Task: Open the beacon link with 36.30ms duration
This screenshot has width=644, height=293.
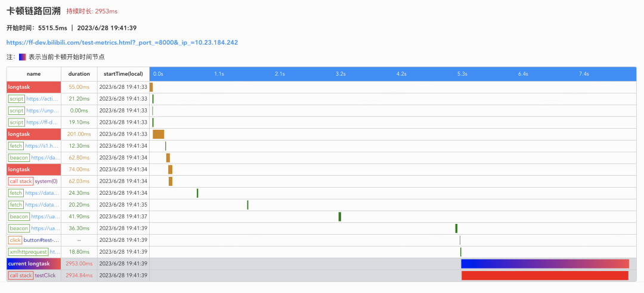Action: pyautogui.click(x=45, y=228)
